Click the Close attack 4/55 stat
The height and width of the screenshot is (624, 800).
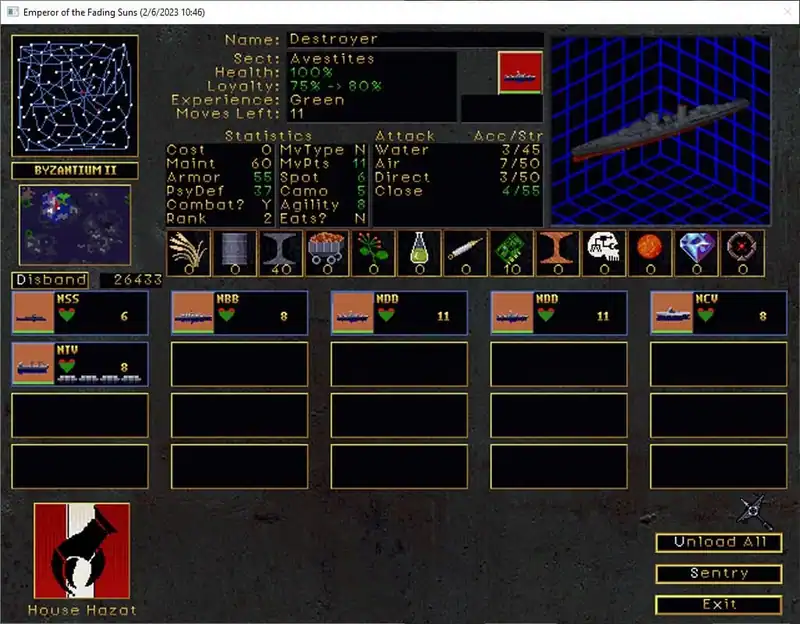pyautogui.click(x=457, y=191)
